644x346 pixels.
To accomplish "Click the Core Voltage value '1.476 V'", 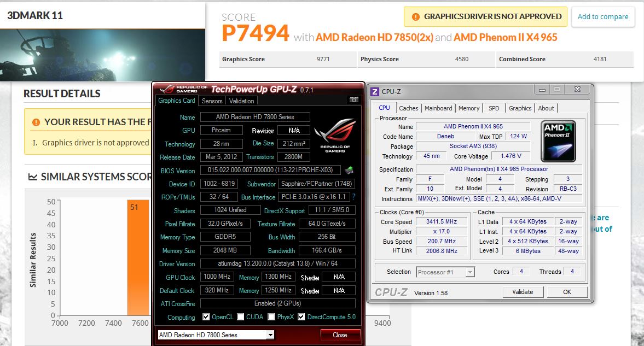I will click(x=511, y=156).
